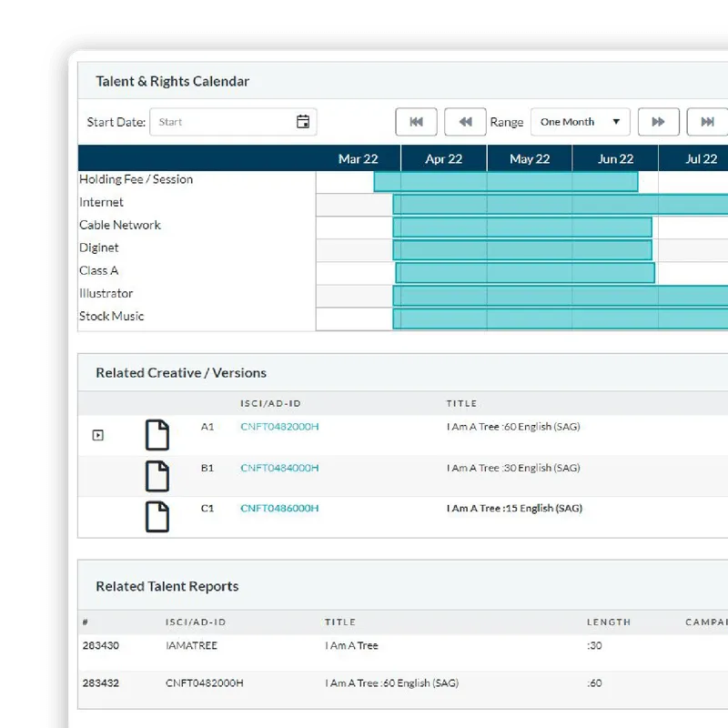Jump to first period using skip-back icon
This screenshot has height=728, width=728.
point(416,121)
